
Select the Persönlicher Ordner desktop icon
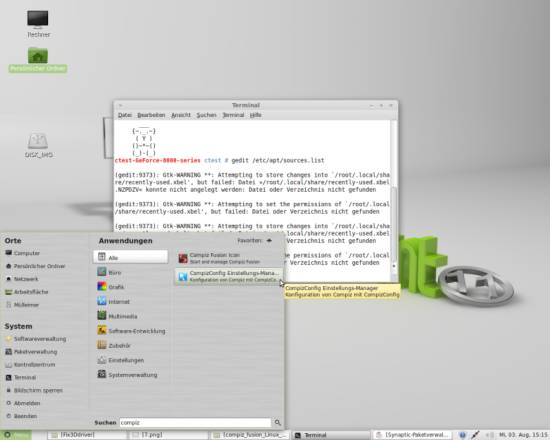click(38, 60)
